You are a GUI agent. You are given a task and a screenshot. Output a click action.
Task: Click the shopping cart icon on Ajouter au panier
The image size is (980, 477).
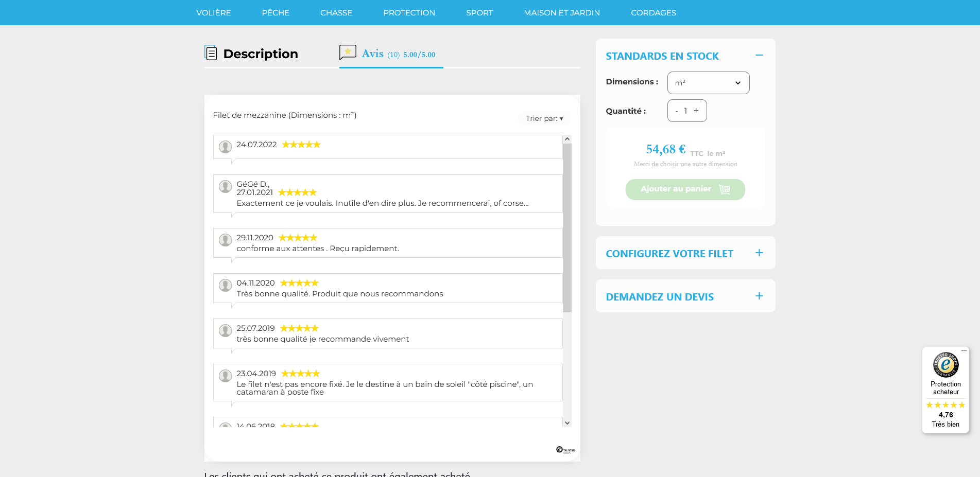725,189
